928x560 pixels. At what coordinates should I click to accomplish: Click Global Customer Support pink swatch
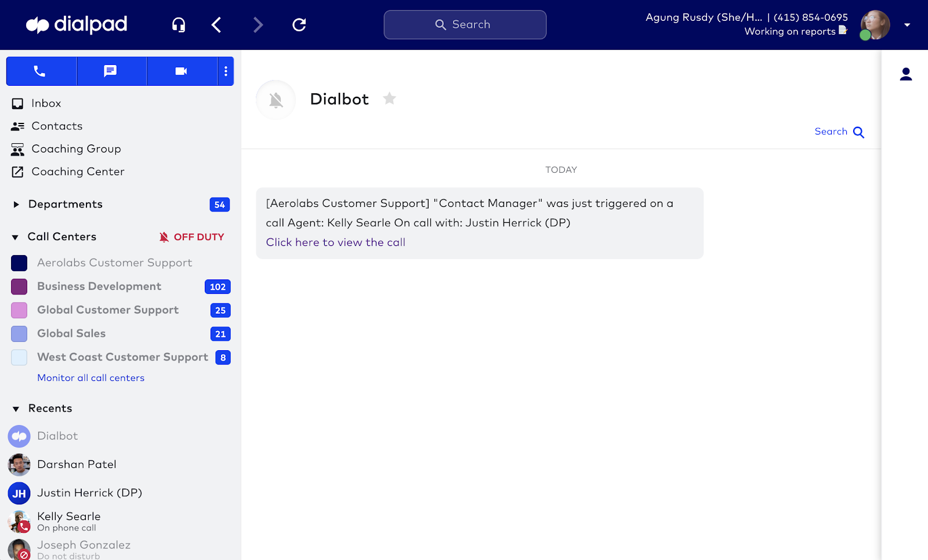point(19,311)
